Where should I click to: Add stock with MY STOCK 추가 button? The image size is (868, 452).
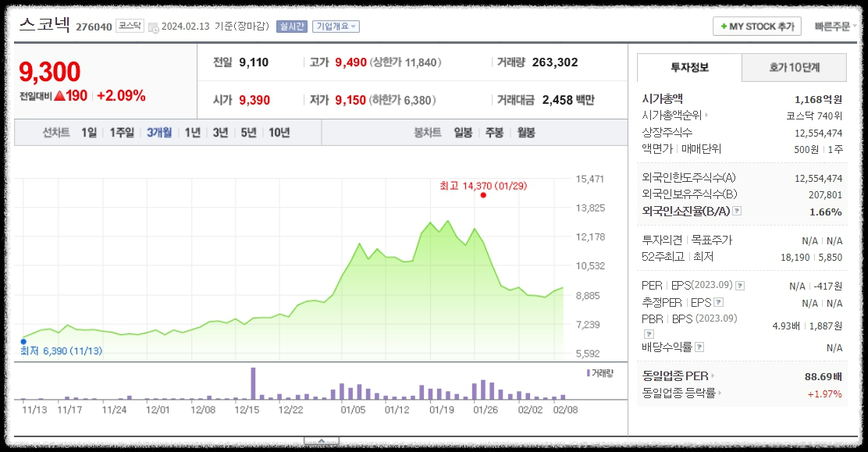756,26
